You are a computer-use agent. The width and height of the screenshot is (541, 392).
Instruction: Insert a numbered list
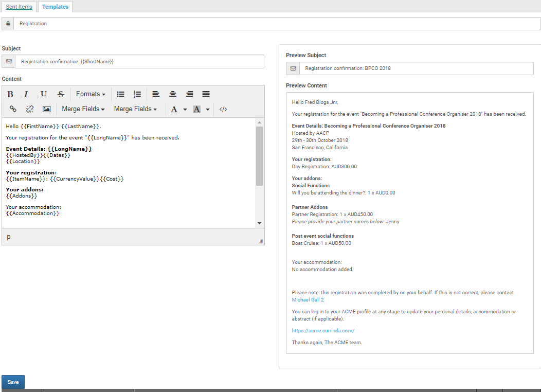coord(137,94)
